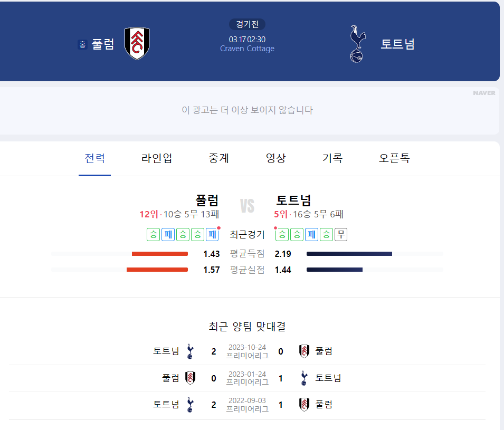This screenshot has height=430, width=504.
Task: Click the Tottenham club crest logo
Action: pyautogui.click(x=356, y=43)
